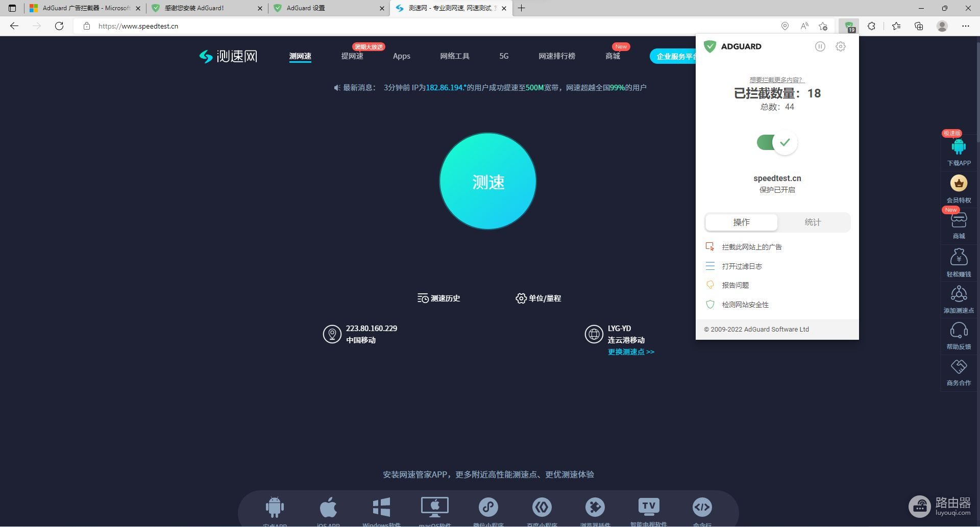Click the read aloud icon in address bar

[804, 26]
